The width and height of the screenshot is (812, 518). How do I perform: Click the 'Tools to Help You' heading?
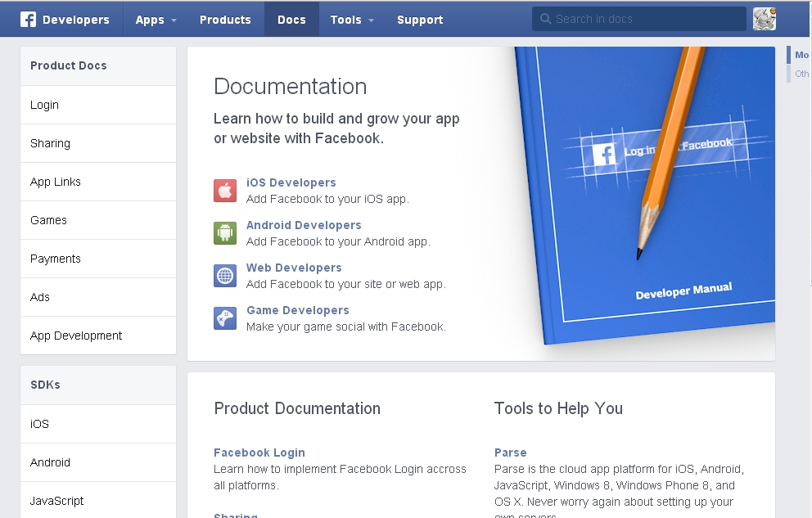(x=558, y=408)
